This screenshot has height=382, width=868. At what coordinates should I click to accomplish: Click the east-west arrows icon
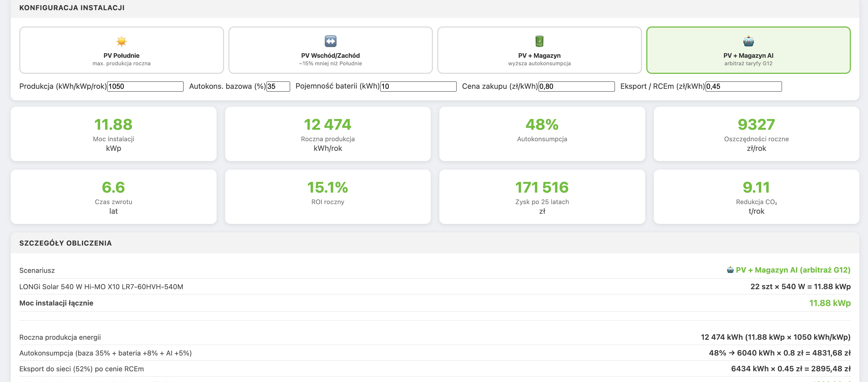click(x=330, y=41)
